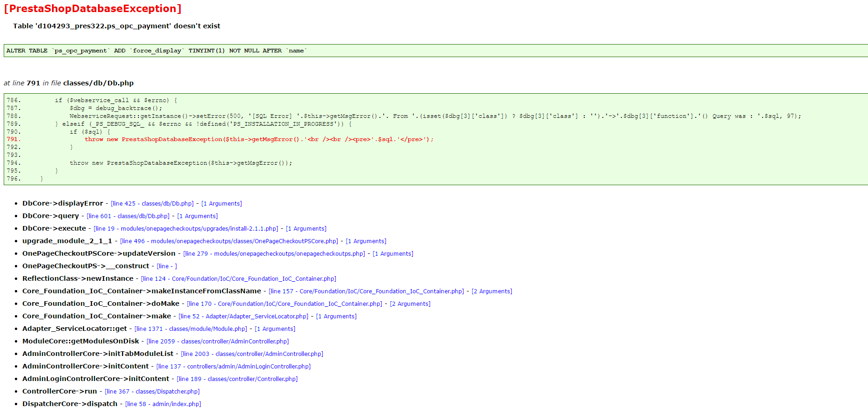Expand the 1 Arguments of Adapter_ServiceLocator::get
The height and width of the screenshot is (420, 868).
[x=275, y=329]
